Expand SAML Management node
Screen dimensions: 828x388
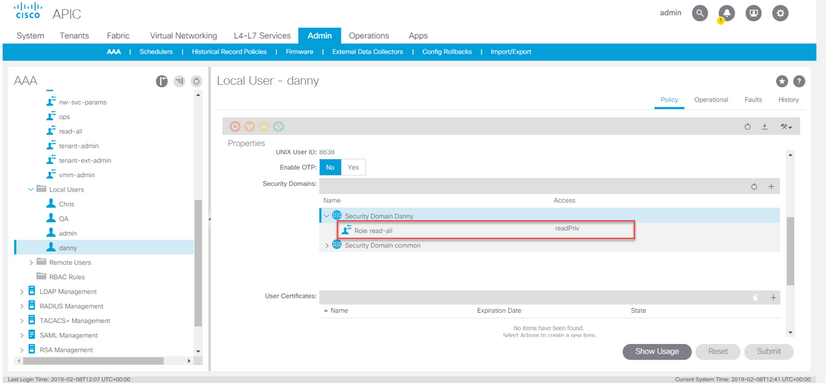[x=22, y=335]
